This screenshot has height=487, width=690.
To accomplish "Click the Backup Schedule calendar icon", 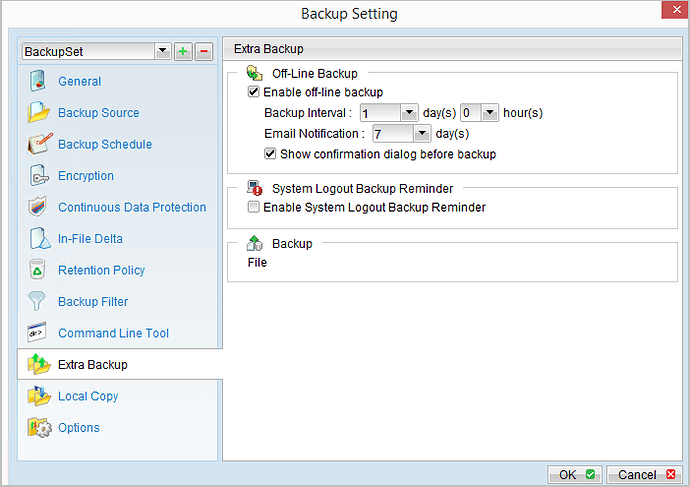I will point(38,144).
